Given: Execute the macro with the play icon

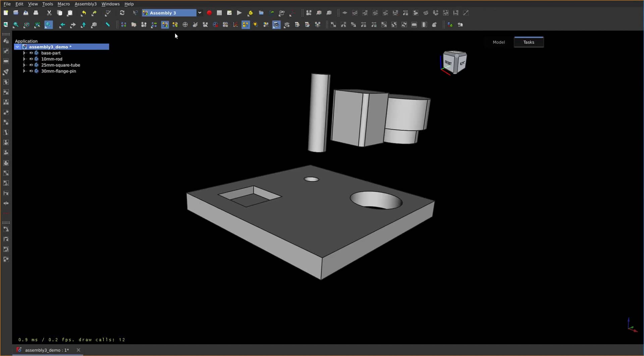Looking at the screenshot, I should [239, 13].
